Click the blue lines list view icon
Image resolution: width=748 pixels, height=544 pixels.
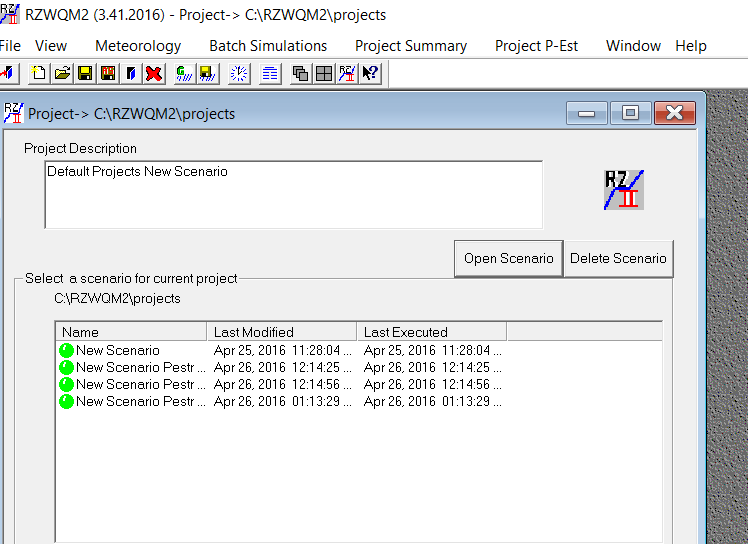(x=270, y=73)
